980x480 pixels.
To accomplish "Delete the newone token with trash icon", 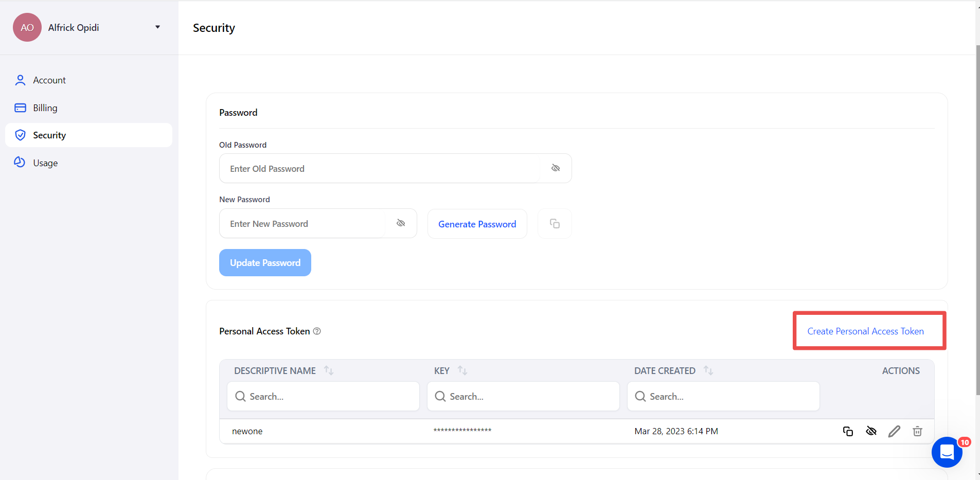I will [x=917, y=431].
